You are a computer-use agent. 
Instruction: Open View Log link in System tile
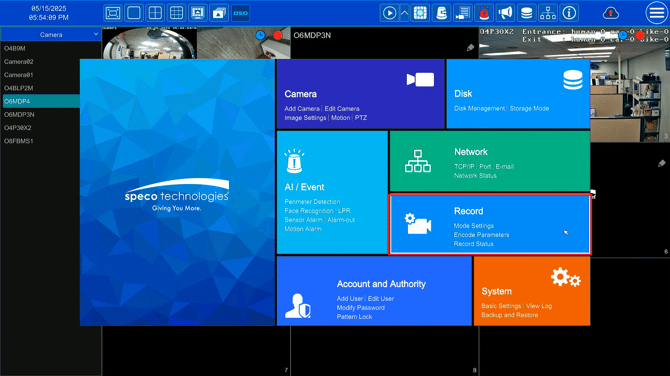point(539,306)
